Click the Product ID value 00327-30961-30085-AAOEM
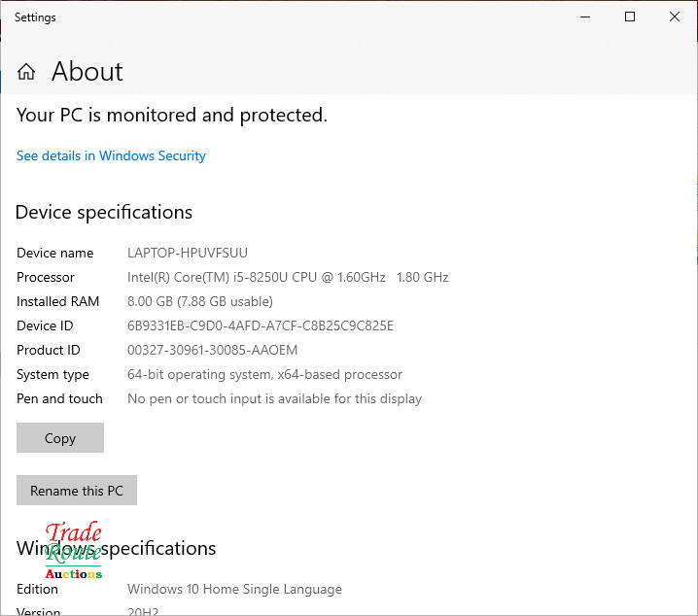The width and height of the screenshot is (698, 616). pos(213,350)
